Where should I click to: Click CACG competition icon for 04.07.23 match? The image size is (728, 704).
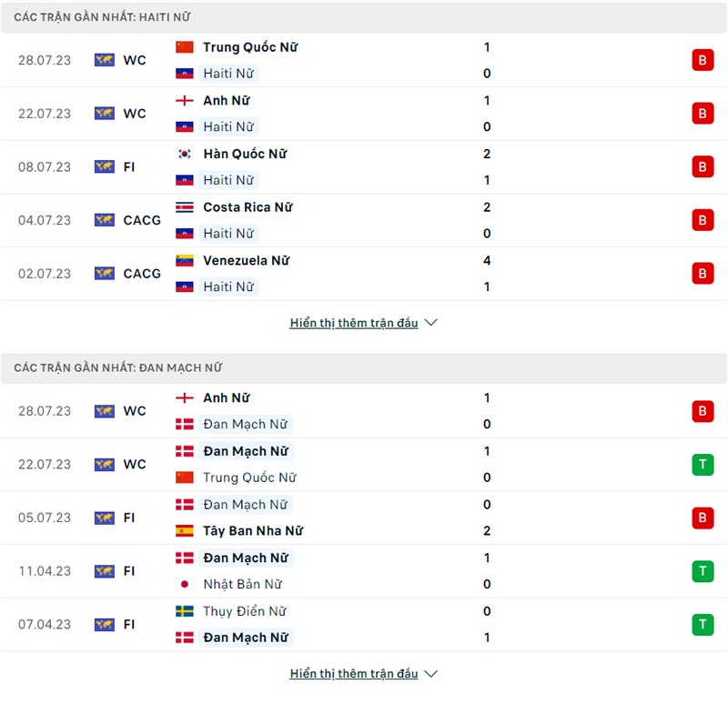[x=105, y=220]
